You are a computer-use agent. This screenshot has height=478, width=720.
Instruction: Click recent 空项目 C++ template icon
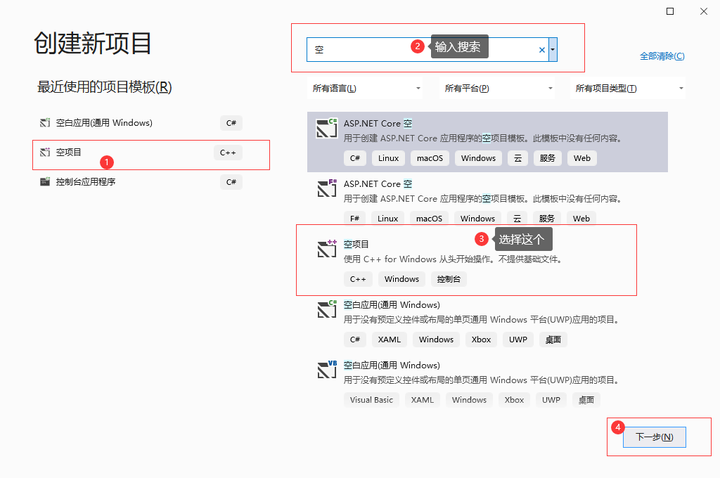pyautogui.click(x=45, y=152)
